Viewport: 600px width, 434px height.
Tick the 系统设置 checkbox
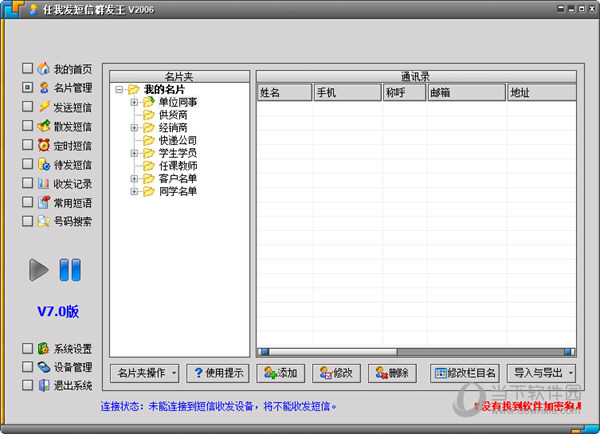click(27, 348)
